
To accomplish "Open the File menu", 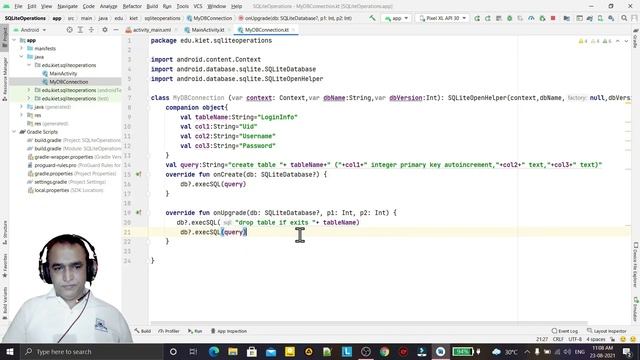I will click(18, 6).
